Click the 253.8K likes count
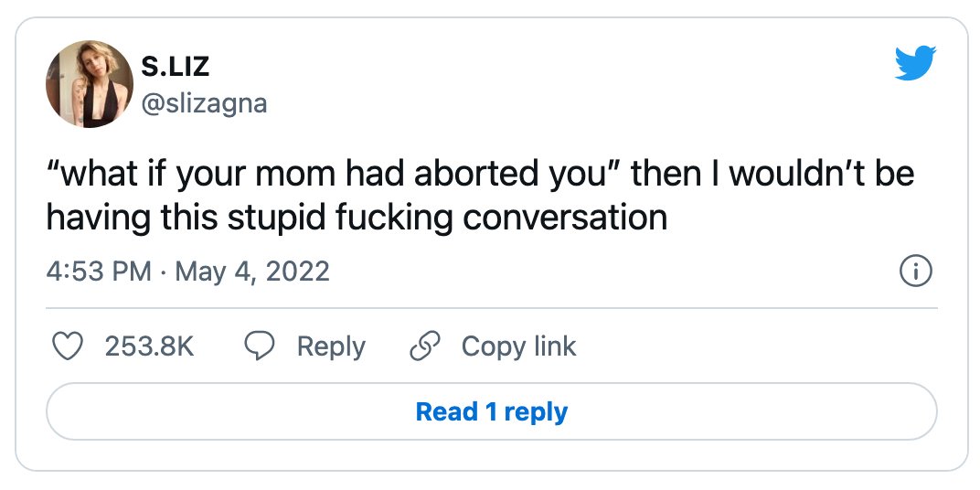Viewport: 980px width, 490px height. click(x=150, y=346)
